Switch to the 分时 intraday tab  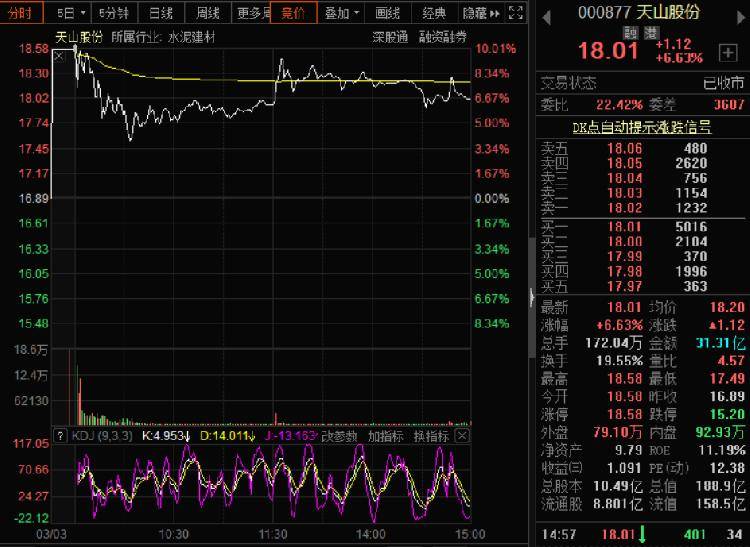click(x=22, y=13)
